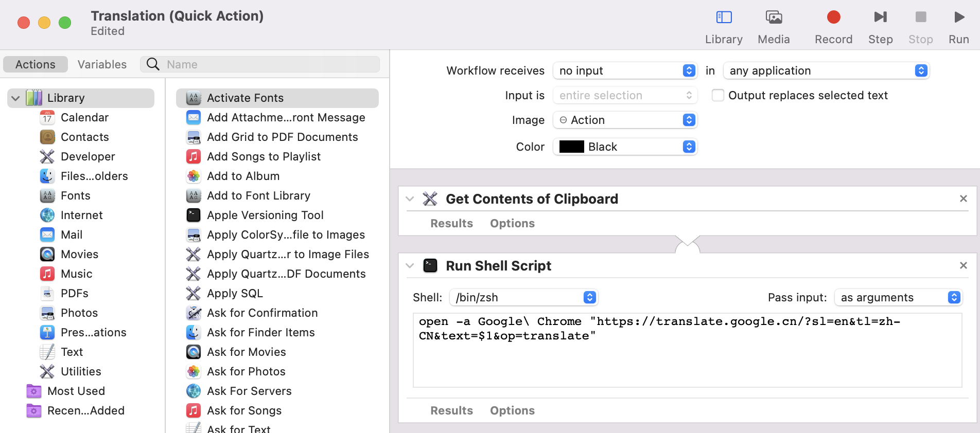Open Options under Get Contents of Clipboard
980x433 pixels.
[x=512, y=223]
